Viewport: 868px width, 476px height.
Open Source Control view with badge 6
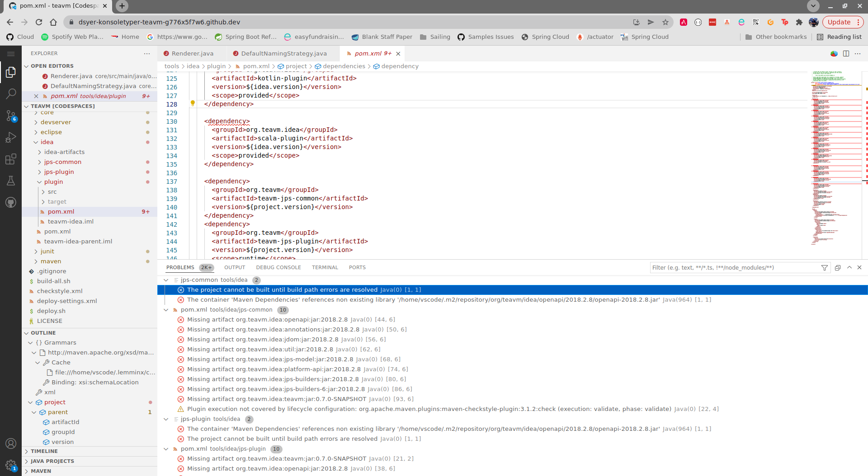coord(11,116)
